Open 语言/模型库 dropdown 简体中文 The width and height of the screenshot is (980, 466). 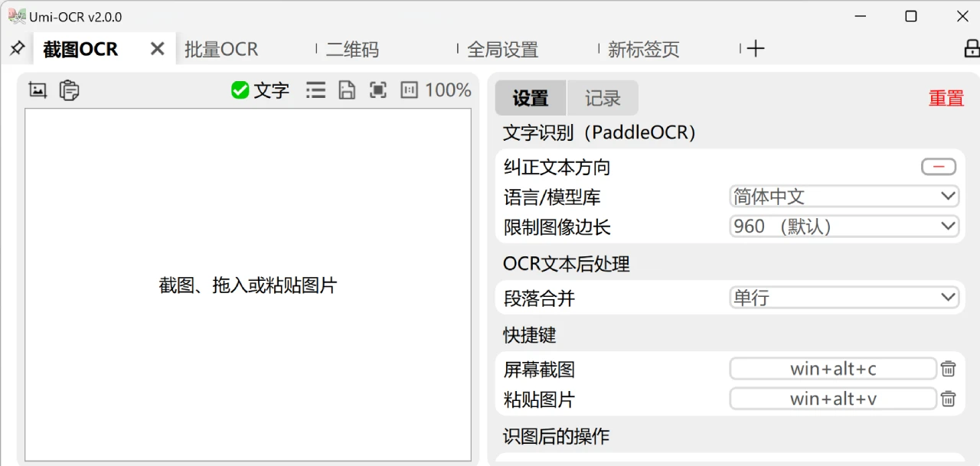(x=844, y=197)
